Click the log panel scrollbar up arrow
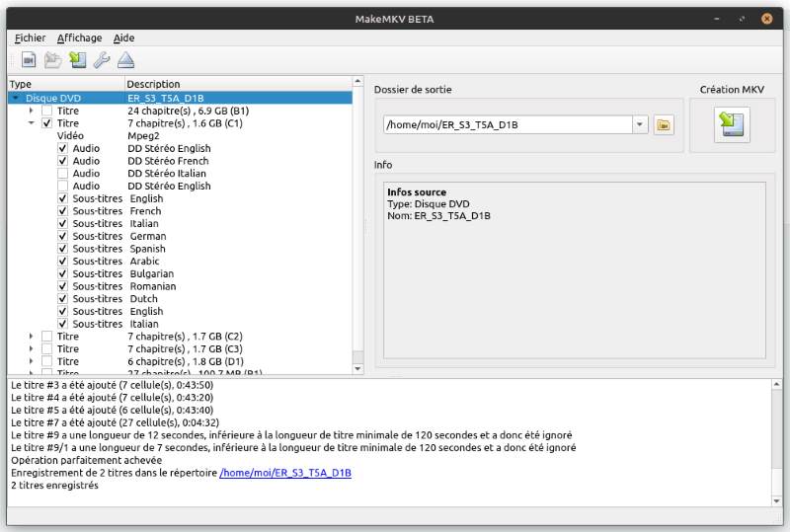The height and width of the screenshot is (532, 790). [x=777, y=385]
